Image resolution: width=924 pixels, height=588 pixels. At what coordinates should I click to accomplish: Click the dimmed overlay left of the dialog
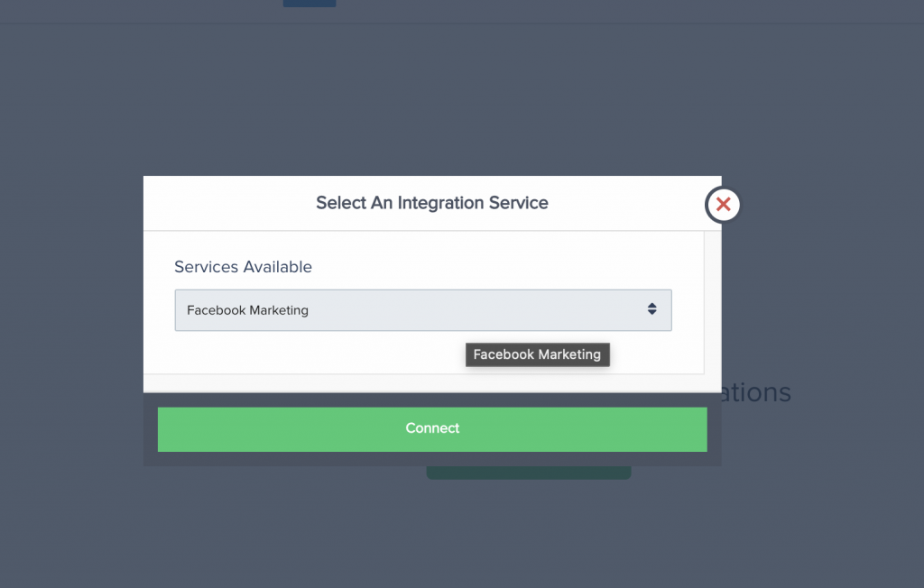[72, 316]
